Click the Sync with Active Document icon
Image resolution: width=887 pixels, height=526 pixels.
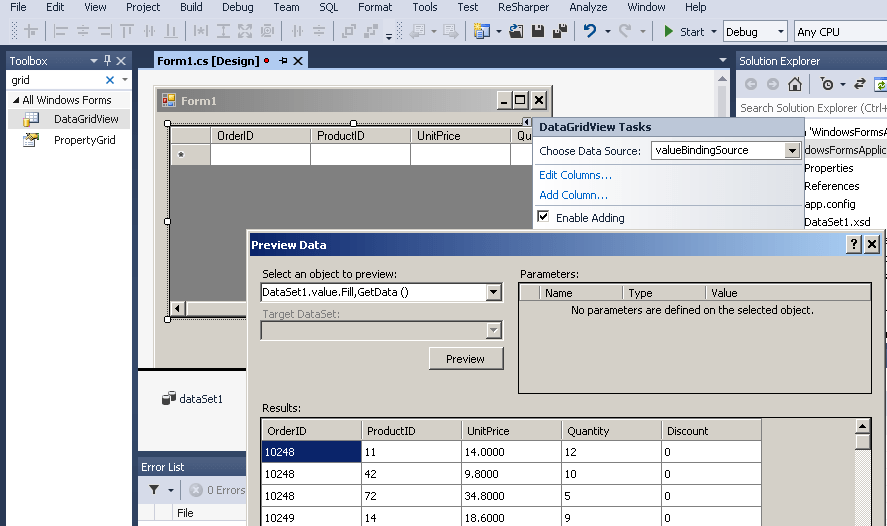860,84
